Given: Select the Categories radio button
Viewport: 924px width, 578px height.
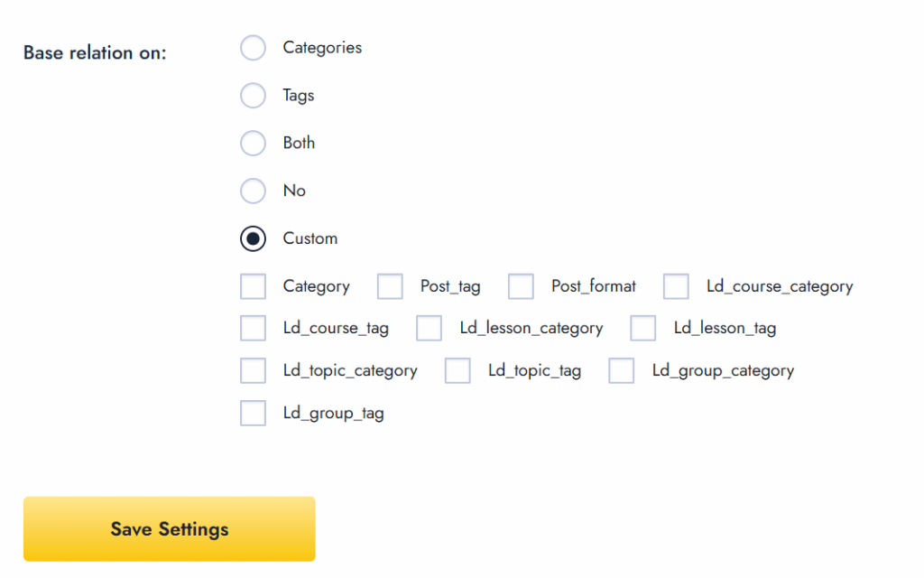Looking at the screenshot, I should [x=253, y=47].
